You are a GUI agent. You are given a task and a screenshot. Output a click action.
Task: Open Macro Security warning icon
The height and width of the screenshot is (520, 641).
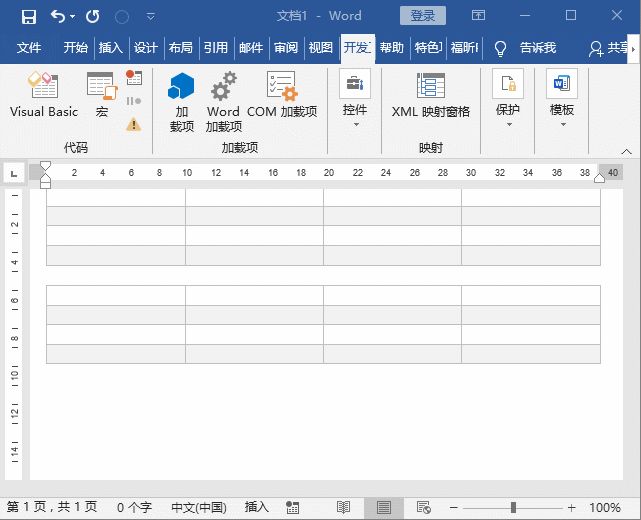pyautogui.click(x=134, y=124)
